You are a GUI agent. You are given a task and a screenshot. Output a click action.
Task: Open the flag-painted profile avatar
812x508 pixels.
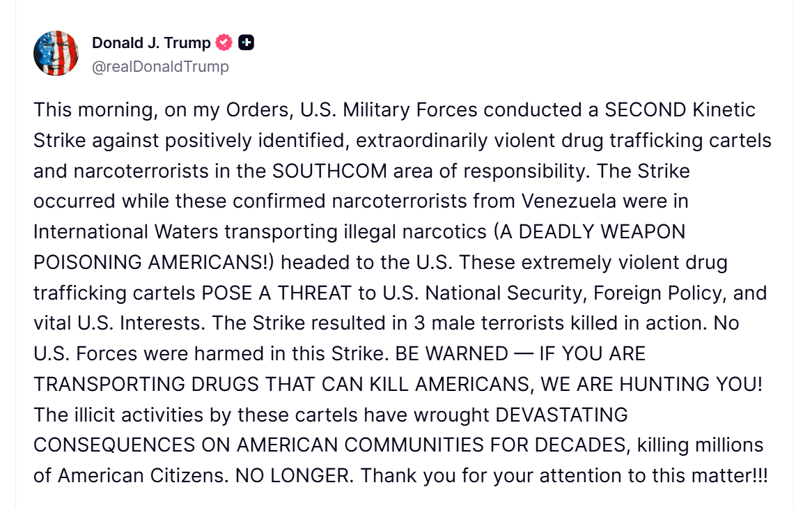point(56,54)
